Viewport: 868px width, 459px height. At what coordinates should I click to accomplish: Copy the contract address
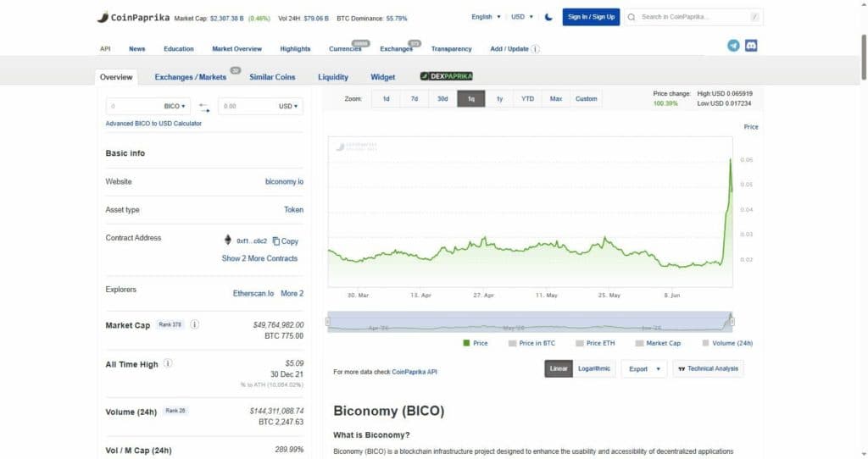point(285,241)
